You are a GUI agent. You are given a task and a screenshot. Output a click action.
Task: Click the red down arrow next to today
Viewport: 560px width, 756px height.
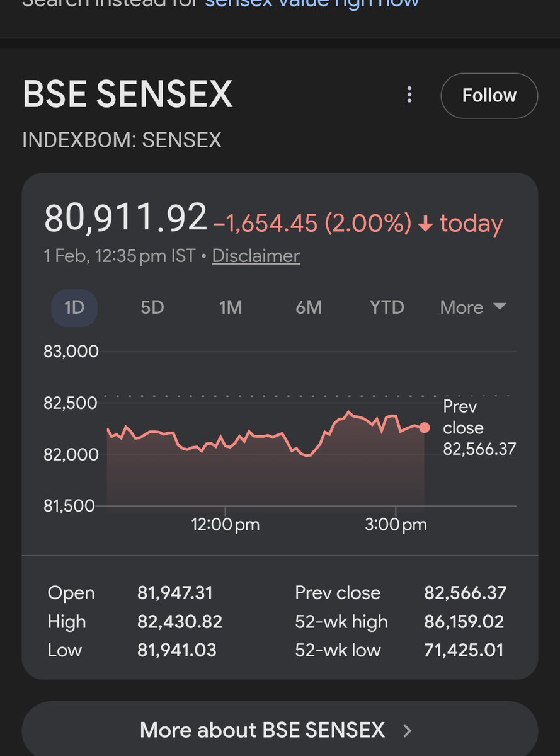pyautogui.click(x=426, y=224)
